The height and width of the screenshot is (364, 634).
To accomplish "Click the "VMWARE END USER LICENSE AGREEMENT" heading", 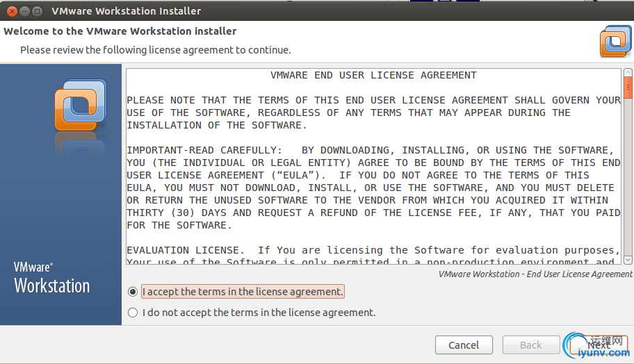I will point(373,75).
